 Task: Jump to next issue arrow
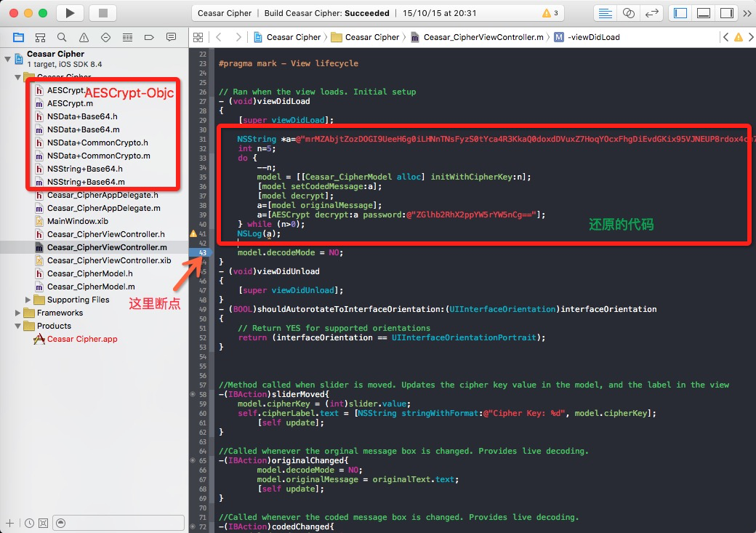(751, 37)
